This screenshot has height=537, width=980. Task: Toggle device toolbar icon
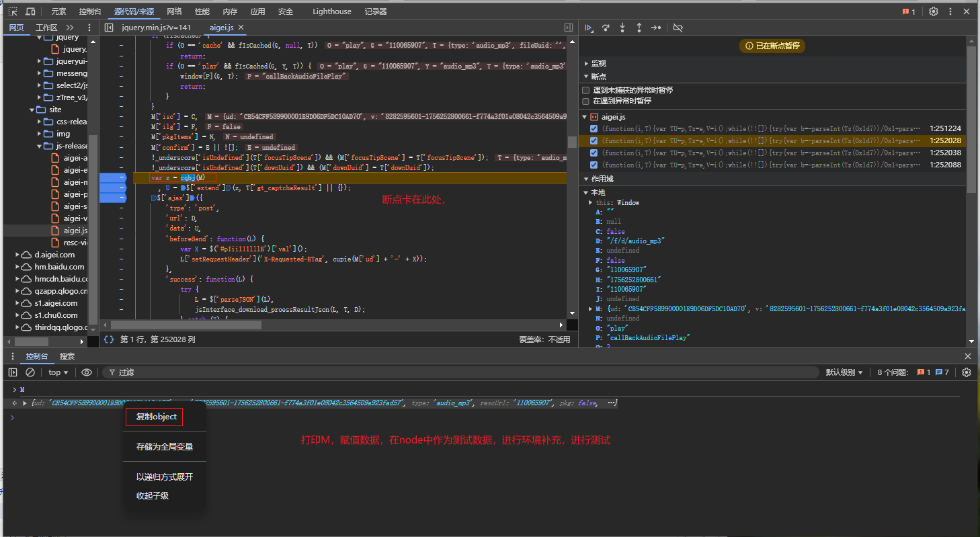[x=31, y=11]
